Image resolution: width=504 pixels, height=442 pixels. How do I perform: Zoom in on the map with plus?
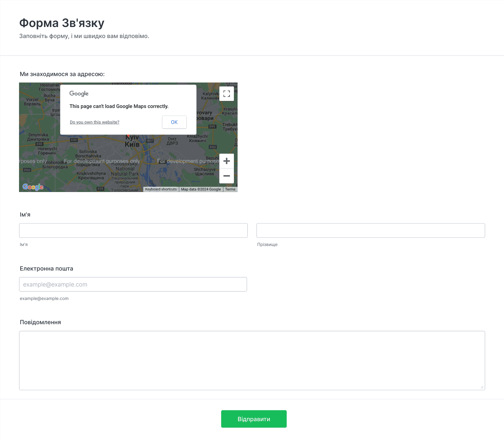[x=227, y=161]
